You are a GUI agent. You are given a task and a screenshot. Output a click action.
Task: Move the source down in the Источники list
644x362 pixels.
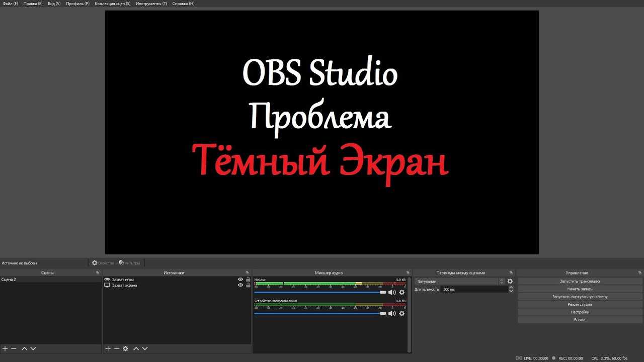click(x=145, y=348)
